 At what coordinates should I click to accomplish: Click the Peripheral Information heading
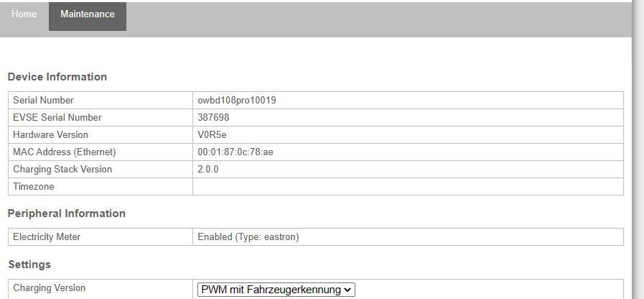tap(66, 213)
